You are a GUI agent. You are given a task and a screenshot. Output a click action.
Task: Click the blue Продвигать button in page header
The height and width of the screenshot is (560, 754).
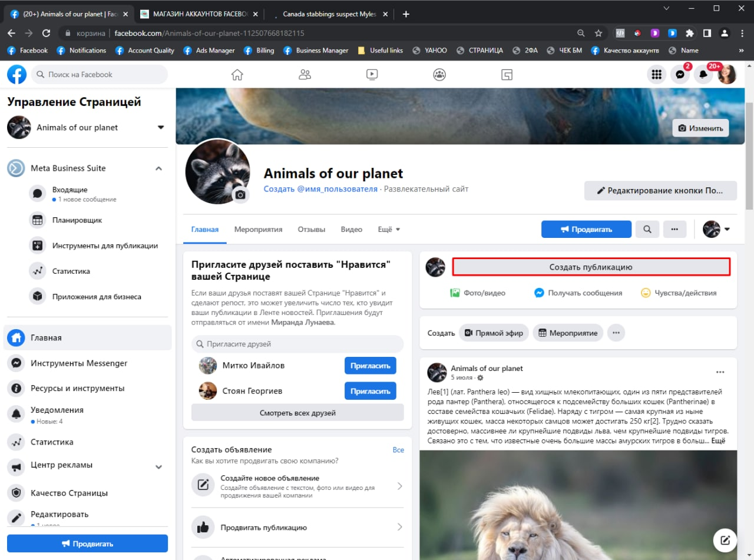[586, 229]
